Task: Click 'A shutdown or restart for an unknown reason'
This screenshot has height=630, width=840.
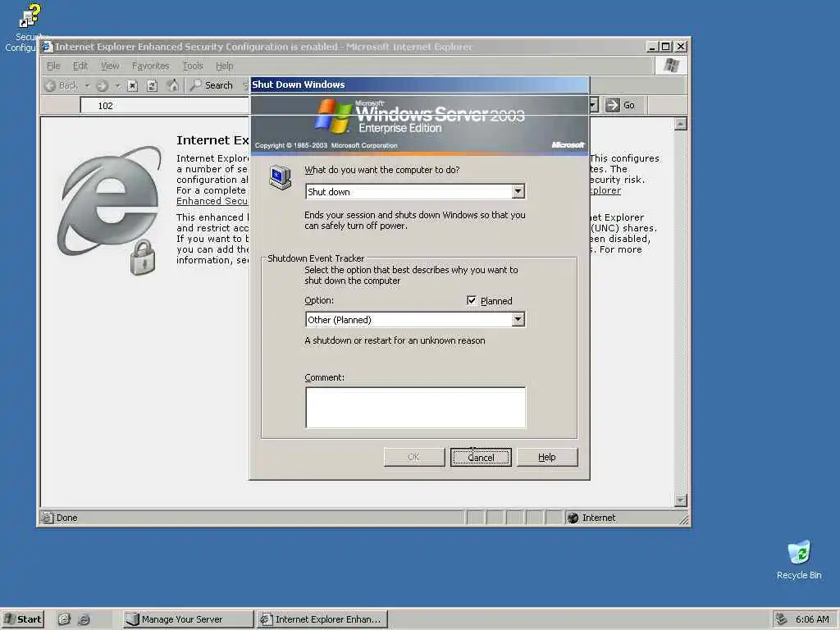Action: pos(395,340)
